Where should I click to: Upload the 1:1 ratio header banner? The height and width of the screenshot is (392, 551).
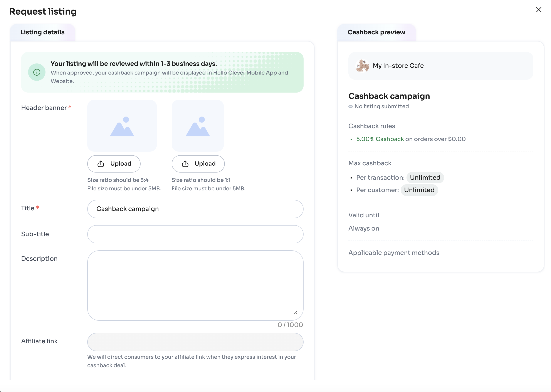(x=198, y=164)
